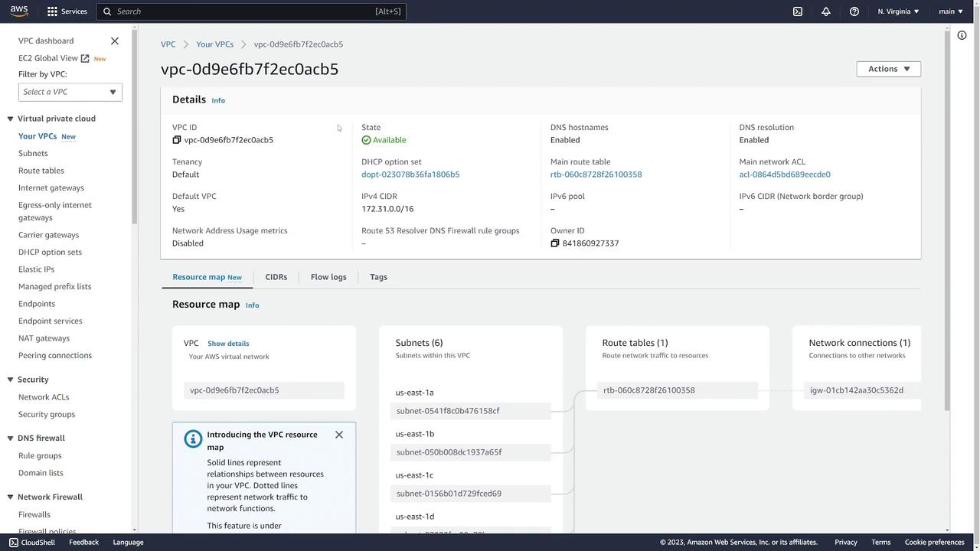Open the help question mark icon
The width and height of the screenshot is (980, 551).
pos(854,11)
